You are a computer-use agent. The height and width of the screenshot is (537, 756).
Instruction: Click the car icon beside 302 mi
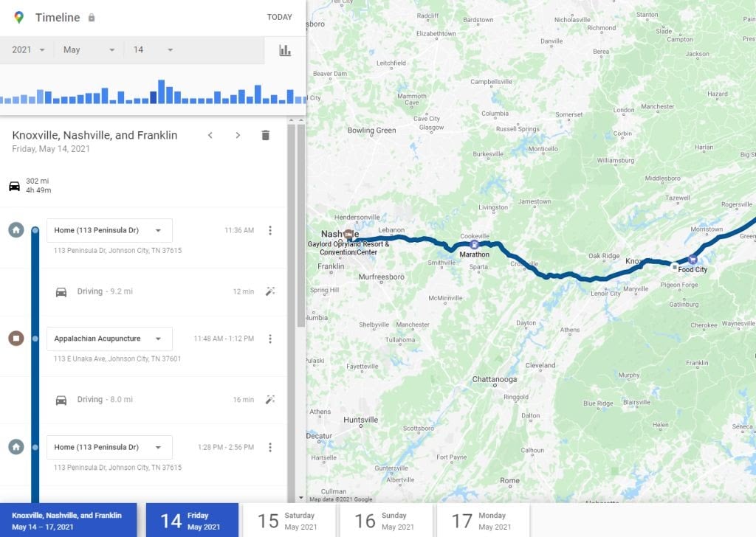point(15,186)
